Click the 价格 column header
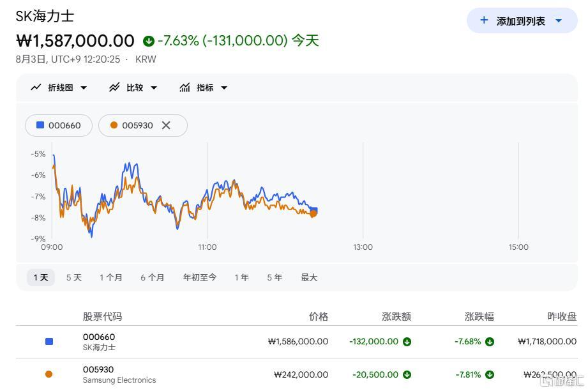Viewport: 588px width, 391px height. tap(319, 316)
